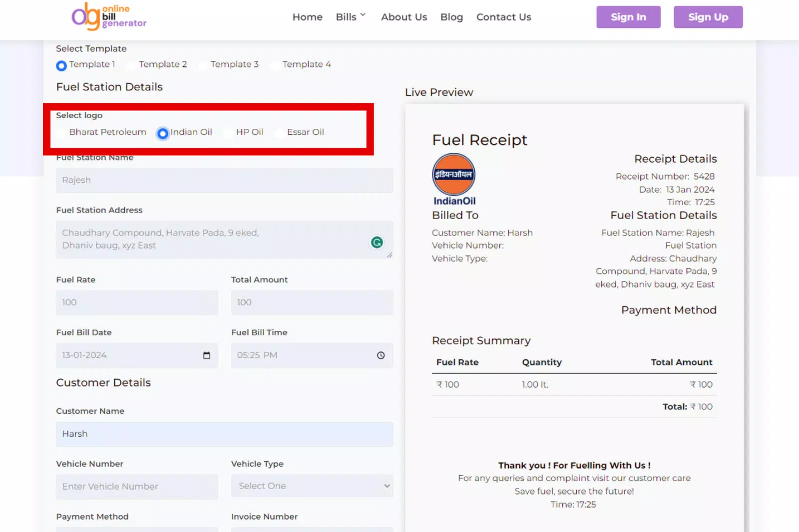Viewport: 799px width, 532px height.
Task: Click the Sign Up button
Action: tap(708, 17)
